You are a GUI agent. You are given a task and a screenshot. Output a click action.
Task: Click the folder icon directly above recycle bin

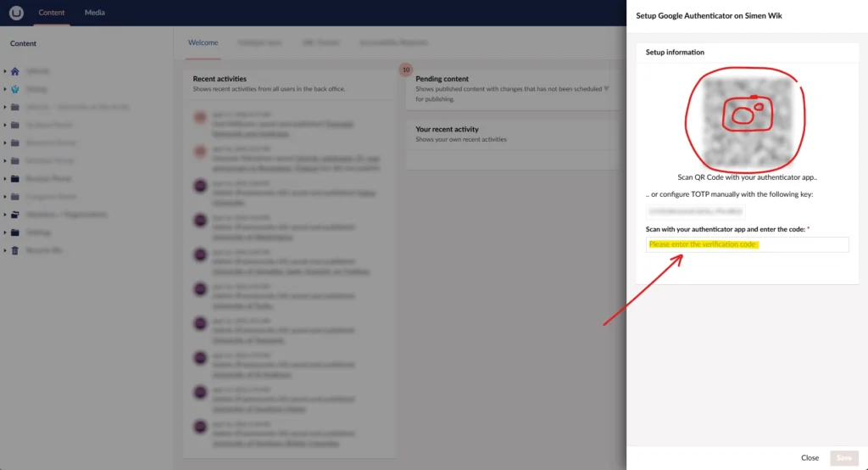tap(15, 232)
